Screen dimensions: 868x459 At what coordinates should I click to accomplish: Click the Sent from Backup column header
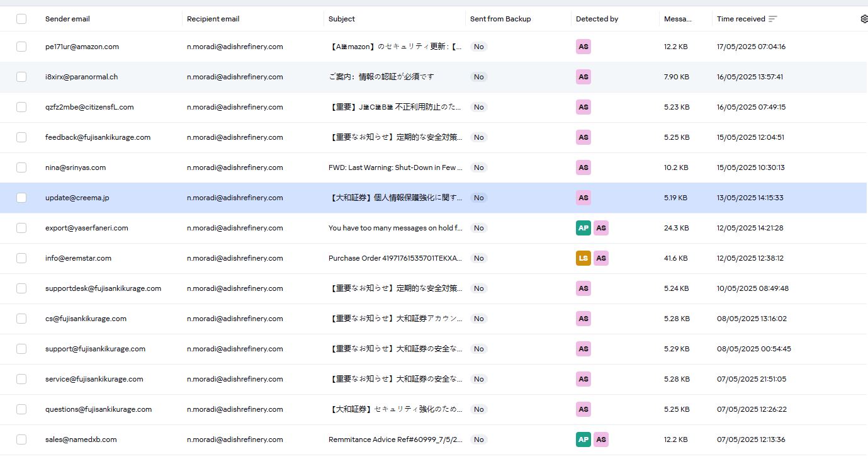(x=500, y=19)
